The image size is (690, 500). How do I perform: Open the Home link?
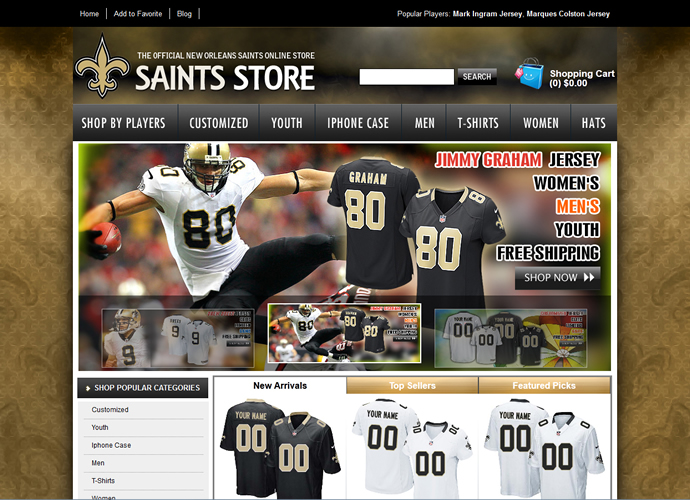(89, 14)
